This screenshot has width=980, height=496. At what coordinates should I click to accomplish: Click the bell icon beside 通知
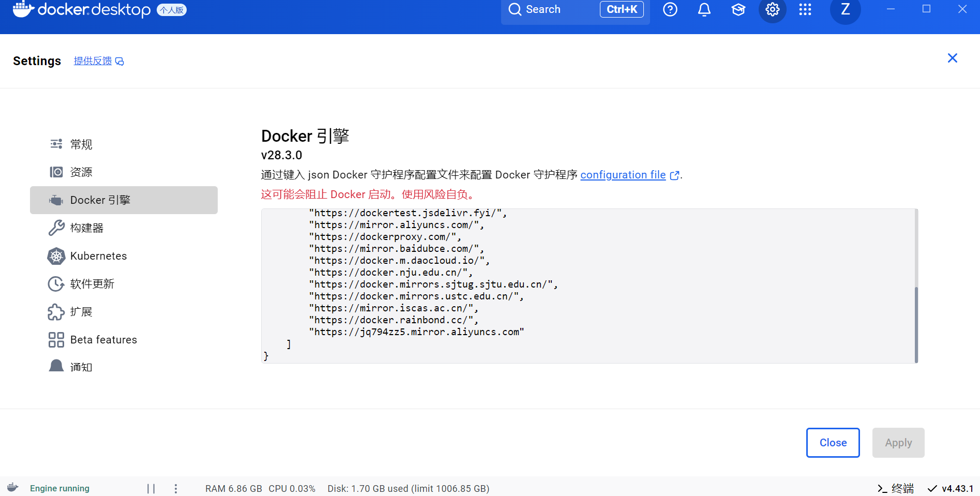[x=56, y=366]
